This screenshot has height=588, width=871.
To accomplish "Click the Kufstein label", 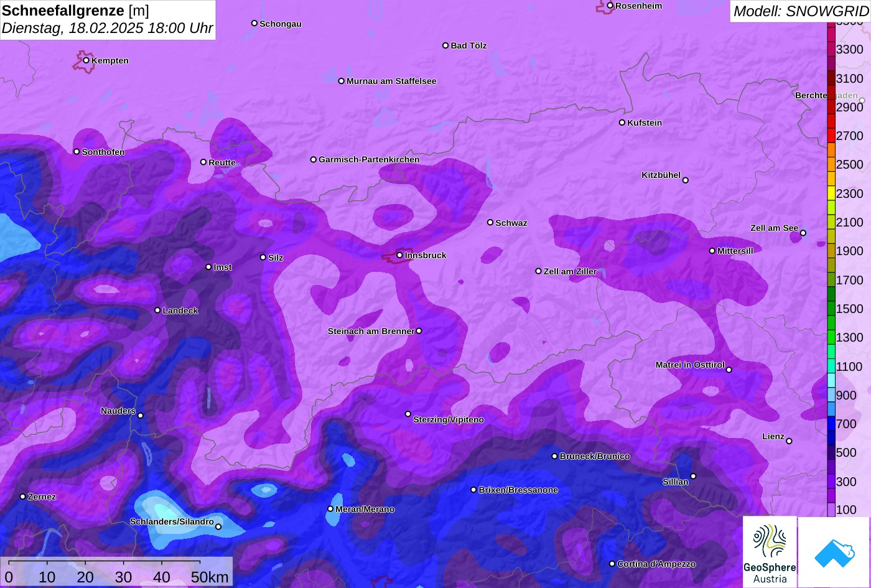I will click(x=645, y=123).
